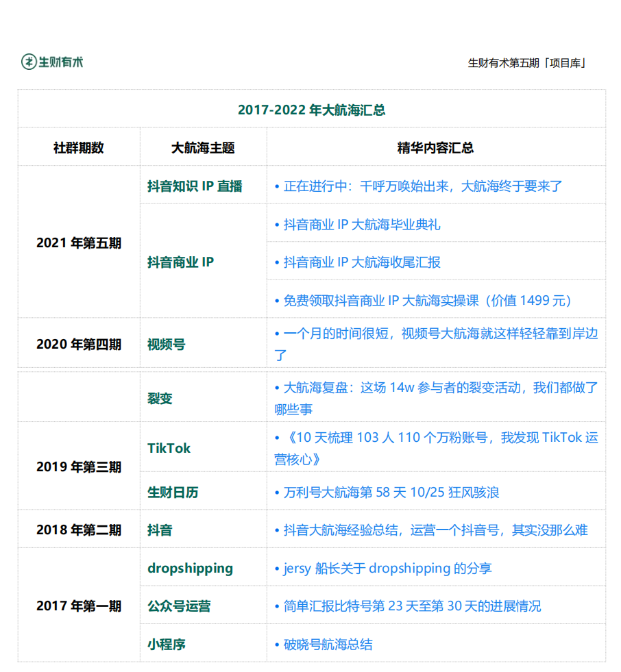
Task: Select cell 2021 年第五期
Action: click(79, 243)
